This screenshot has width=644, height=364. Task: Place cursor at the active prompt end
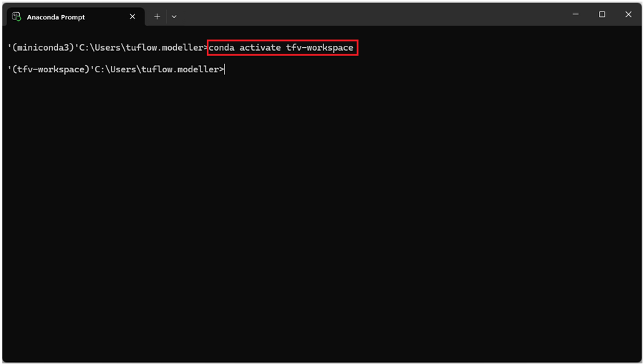pos(225,69)
